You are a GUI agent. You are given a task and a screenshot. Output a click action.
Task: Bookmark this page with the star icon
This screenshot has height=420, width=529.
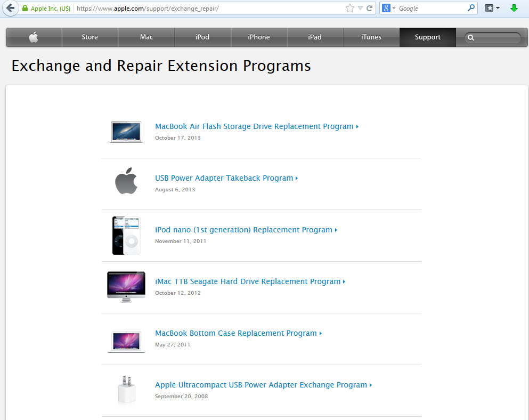(350, 8)
